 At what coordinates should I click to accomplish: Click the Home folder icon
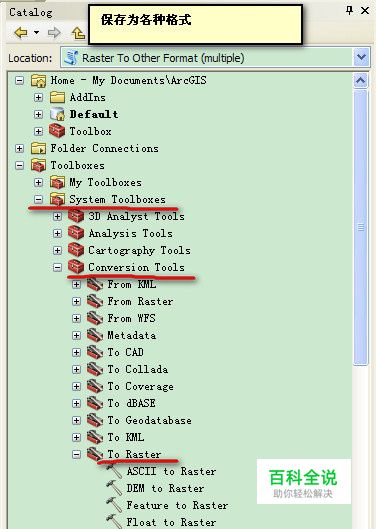coord(38,81)
